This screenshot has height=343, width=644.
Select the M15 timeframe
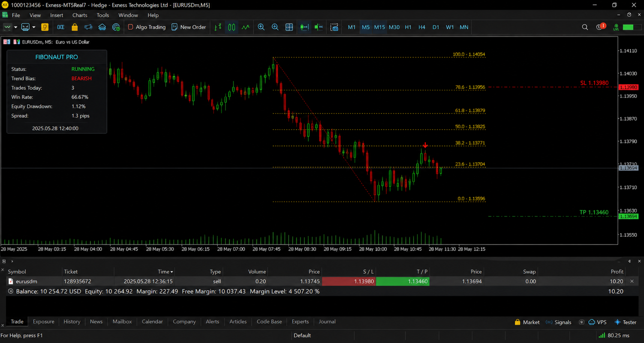[x=379, y=27]
